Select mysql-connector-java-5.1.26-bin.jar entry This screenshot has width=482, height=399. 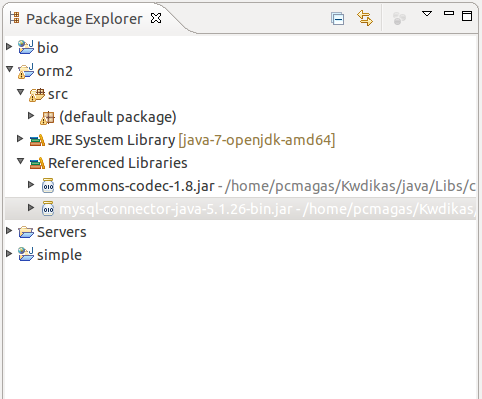tap(240, 209)
